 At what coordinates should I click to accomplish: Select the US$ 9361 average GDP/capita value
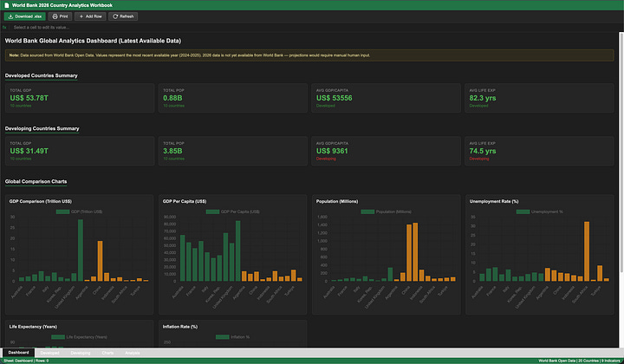point(332,151)
